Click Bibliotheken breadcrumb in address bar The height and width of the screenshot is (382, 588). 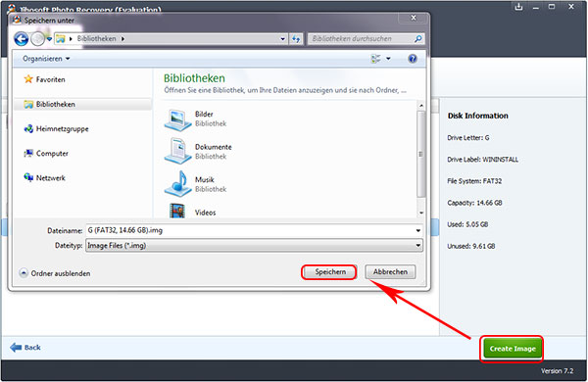pos(96,38)
